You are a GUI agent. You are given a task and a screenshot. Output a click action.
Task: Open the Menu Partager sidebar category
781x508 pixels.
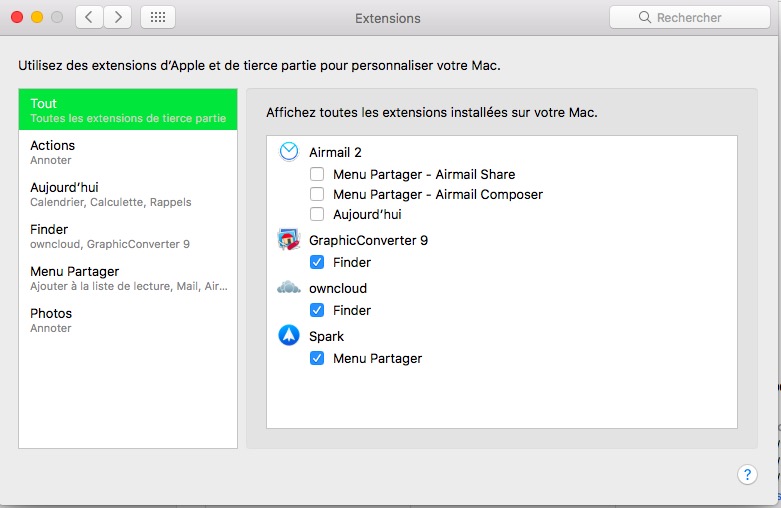(x=128, y=277)
